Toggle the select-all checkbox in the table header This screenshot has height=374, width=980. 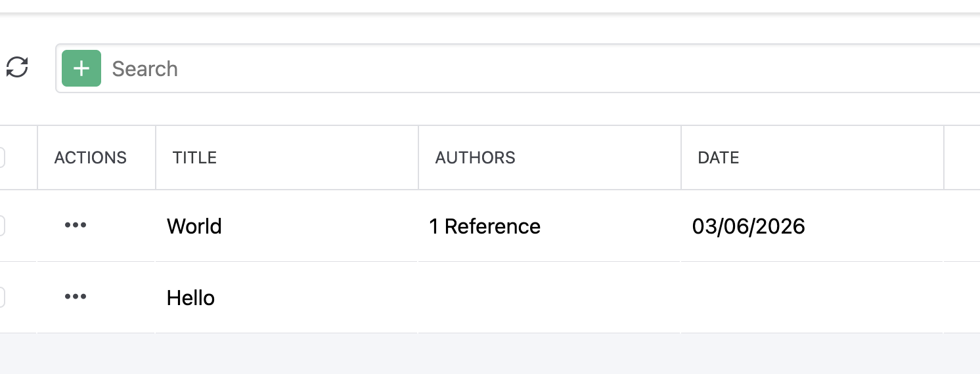1,157
